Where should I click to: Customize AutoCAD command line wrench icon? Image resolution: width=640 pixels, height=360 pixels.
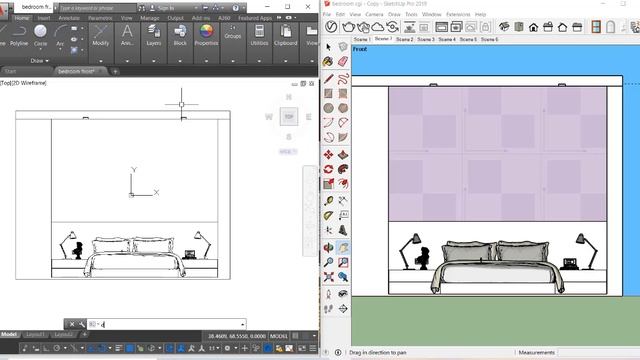[x=82, y=324]
